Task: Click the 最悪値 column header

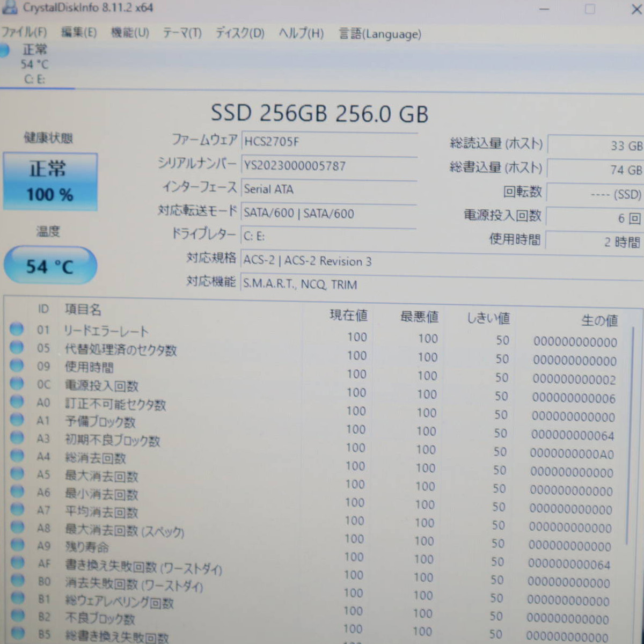Action: pos(420,317)
